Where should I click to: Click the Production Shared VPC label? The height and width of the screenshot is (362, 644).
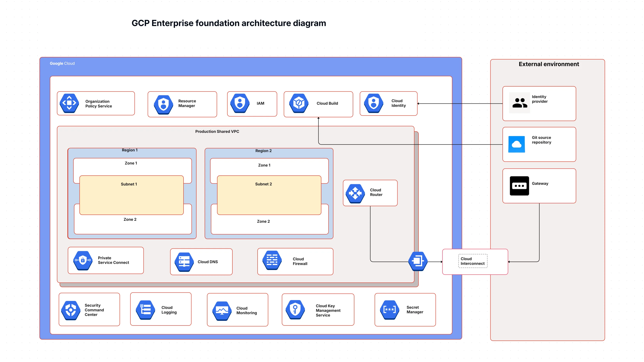(x=217, y=131)
